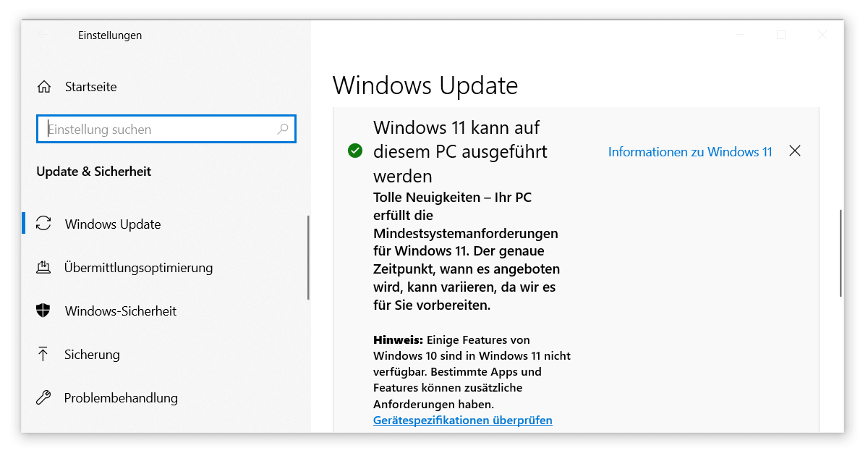Select the Sicherung backup arrow icon

44,354
